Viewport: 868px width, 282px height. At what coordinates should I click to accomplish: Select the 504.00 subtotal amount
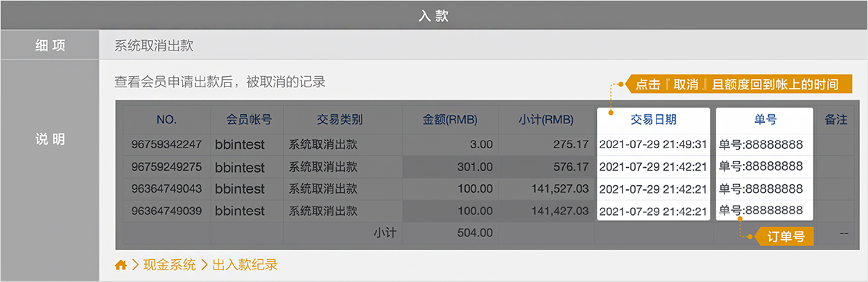coord(475,233)
